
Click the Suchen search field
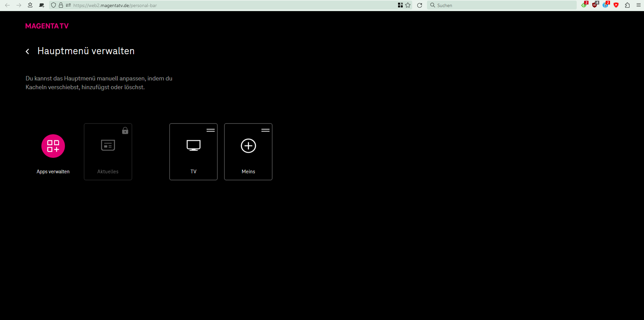tap(502, 5)
